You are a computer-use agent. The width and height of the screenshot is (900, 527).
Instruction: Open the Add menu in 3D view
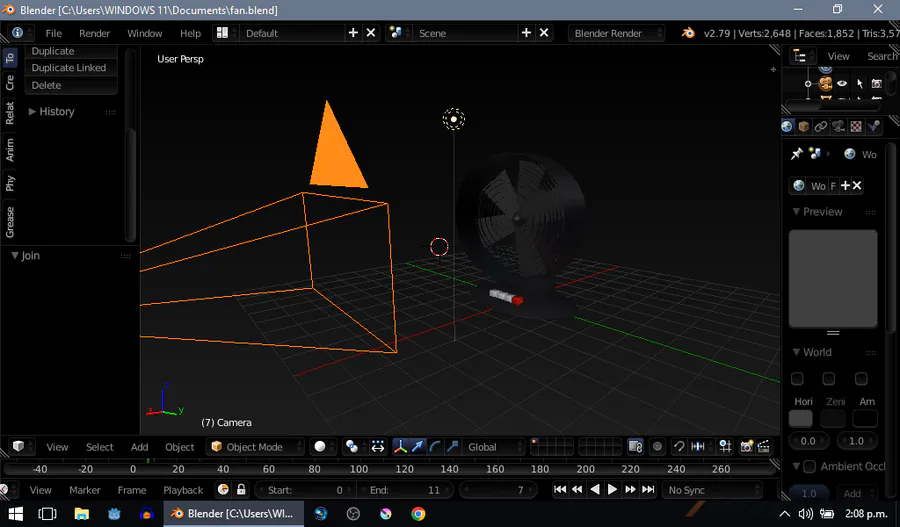(x=139, y=447)
